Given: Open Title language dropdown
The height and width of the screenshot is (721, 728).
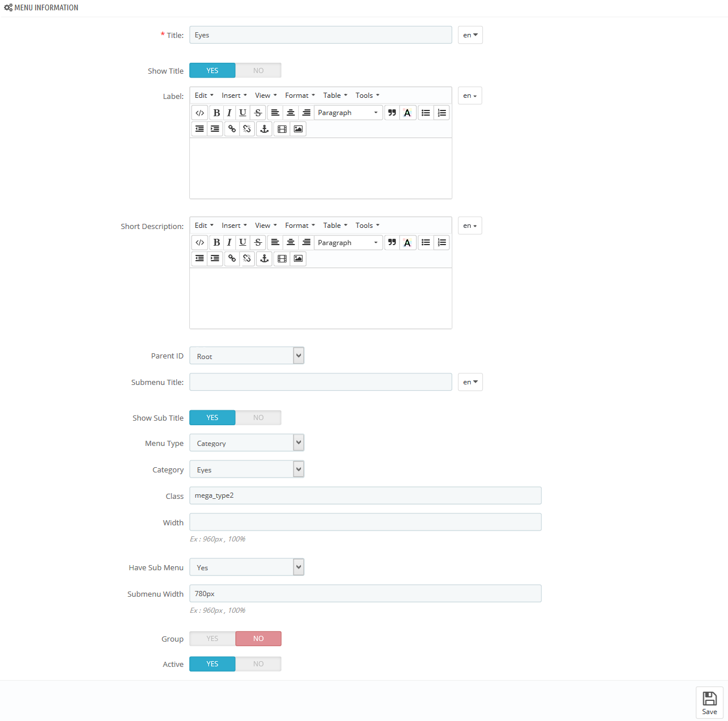Looking at the screenshot, I should 470,35.
